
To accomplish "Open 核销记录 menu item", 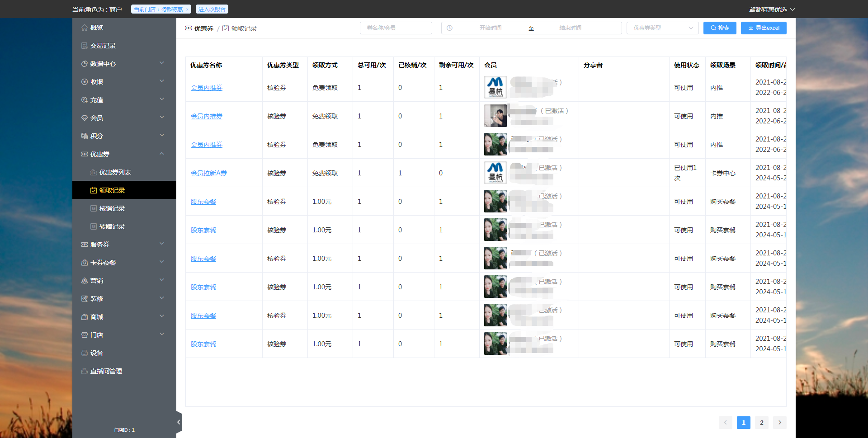I will 124,208.
